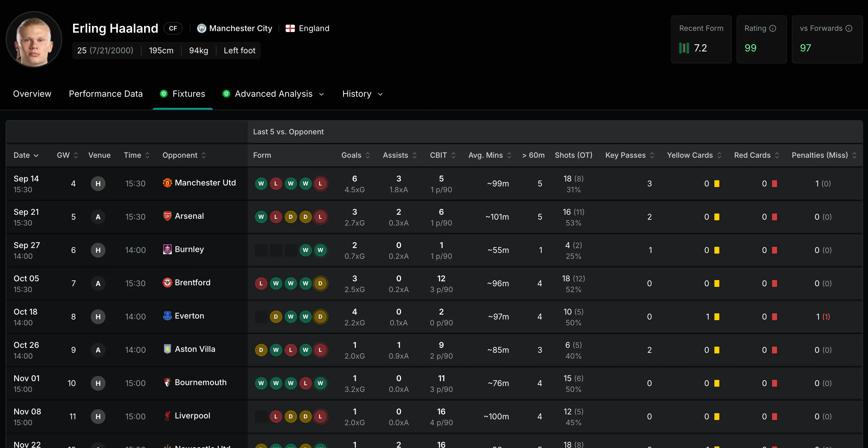Sort by Time column
The height and width of the screenshot is (448, 868).
tap(136, 155)
